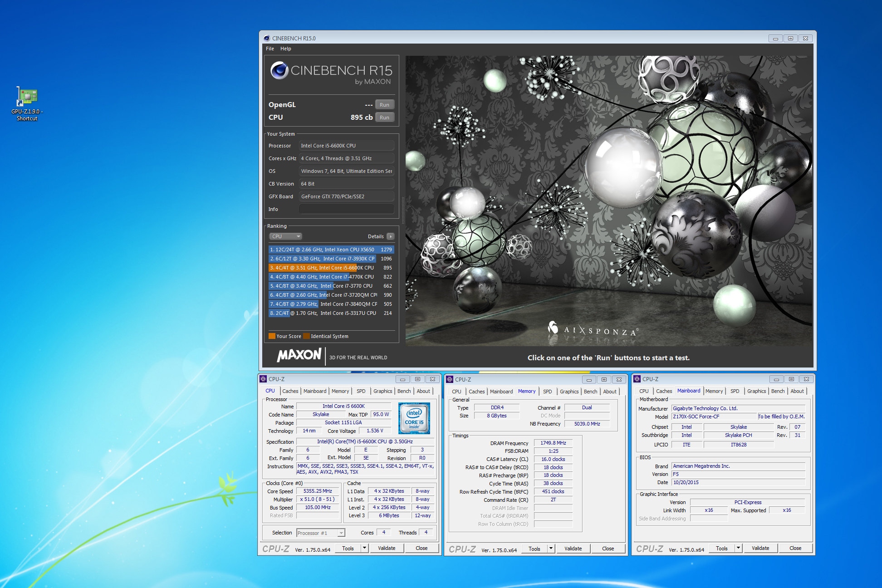Expand Tools dropdown arrow in Memory tab window of CPU-Z
This screenshot has height=588, width=882.
click(x=551, y=549)
